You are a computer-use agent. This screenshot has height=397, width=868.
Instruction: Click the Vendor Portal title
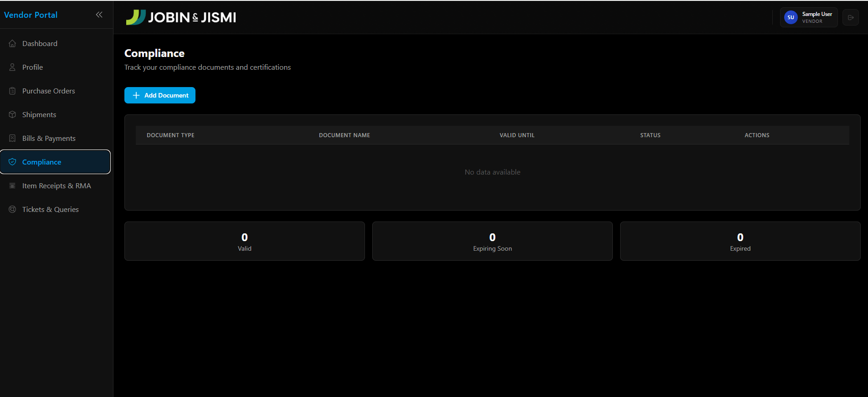coord(31,15)
